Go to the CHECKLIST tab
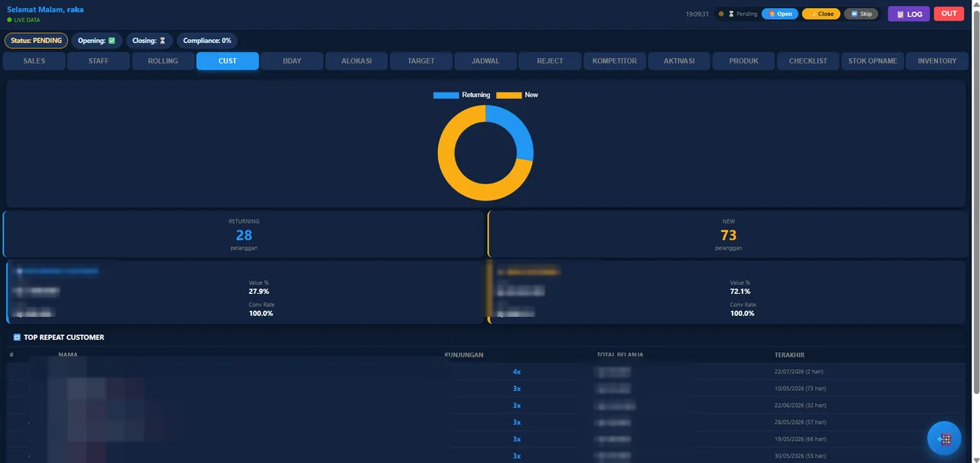Viewport: 980px width, 463px height. point(808,61)
